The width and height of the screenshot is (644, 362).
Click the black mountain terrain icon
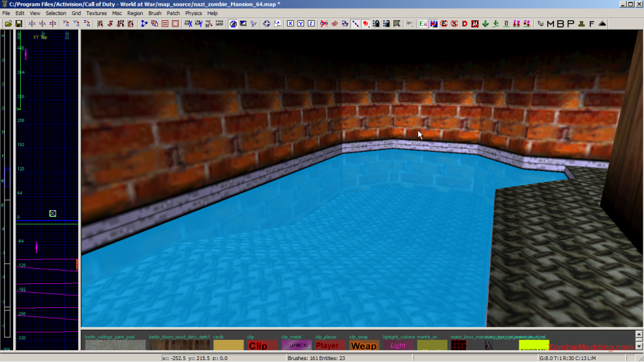tap(602, 24)
